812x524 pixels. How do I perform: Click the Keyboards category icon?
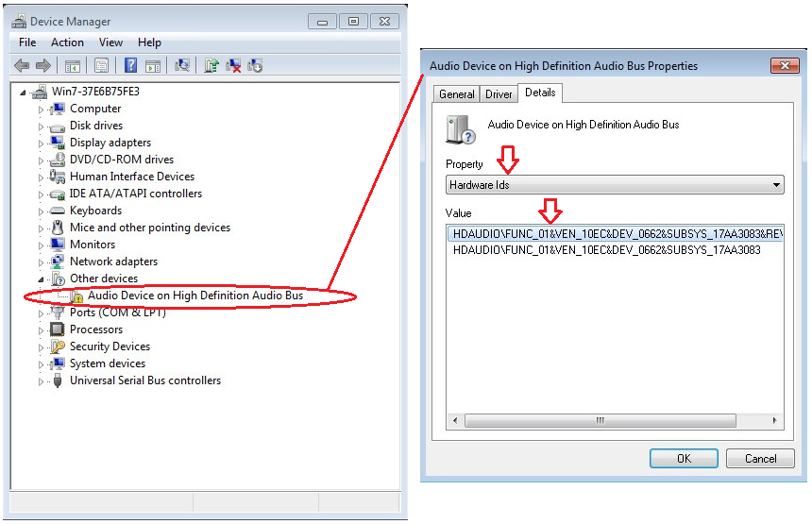(x=57, y=211)
